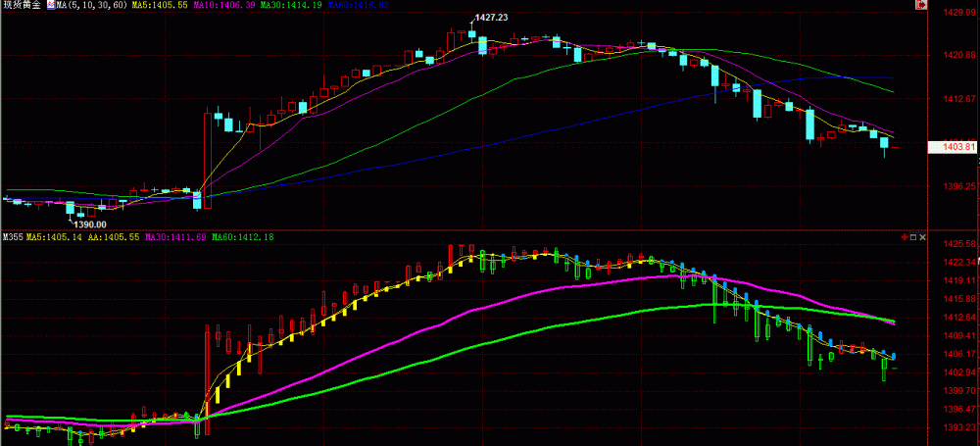Click the 1412.64 lower axis label

[x=960, y=318]
